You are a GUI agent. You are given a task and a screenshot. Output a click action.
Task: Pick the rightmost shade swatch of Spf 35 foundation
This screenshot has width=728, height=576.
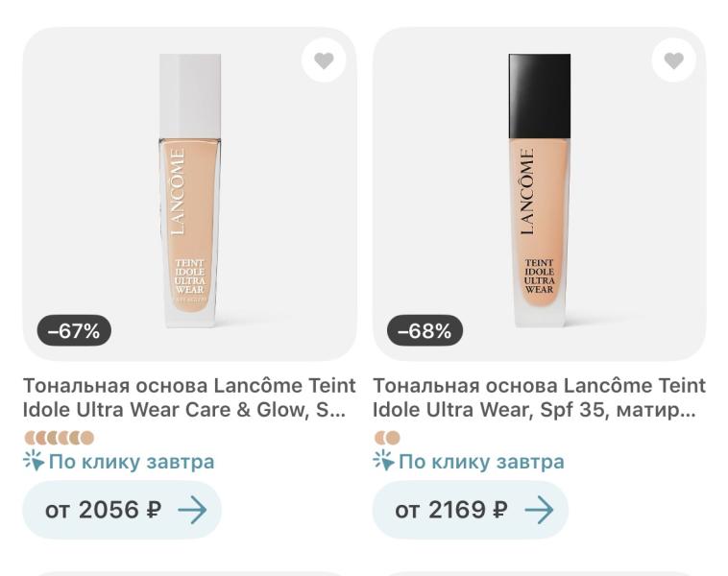click(393, 438)
